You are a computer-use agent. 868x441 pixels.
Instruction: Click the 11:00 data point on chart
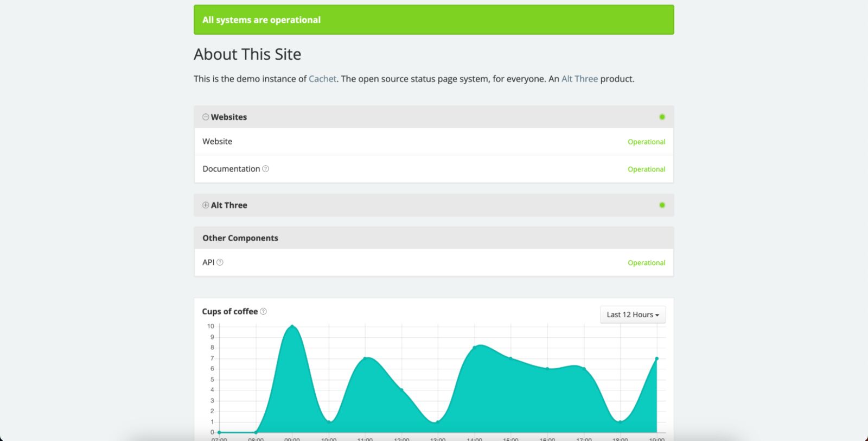click(365, 358)
